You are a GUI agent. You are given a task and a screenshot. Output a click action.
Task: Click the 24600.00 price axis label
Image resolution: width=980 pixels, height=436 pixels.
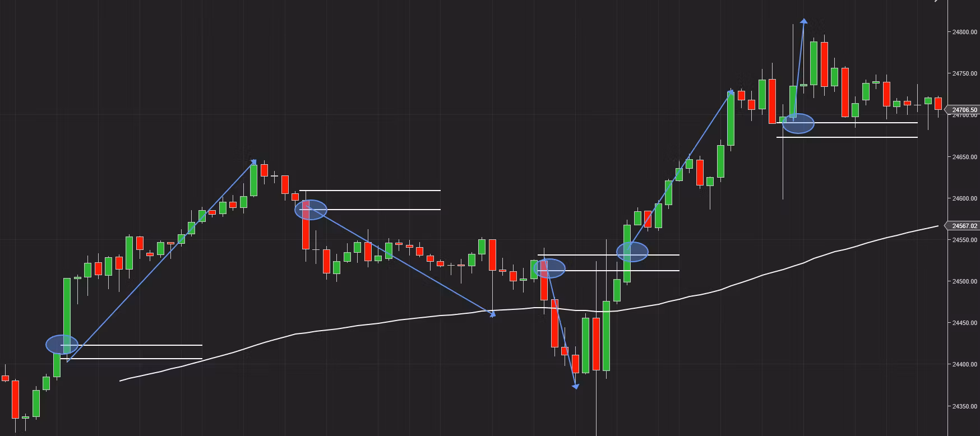click(x=964, y=198)
